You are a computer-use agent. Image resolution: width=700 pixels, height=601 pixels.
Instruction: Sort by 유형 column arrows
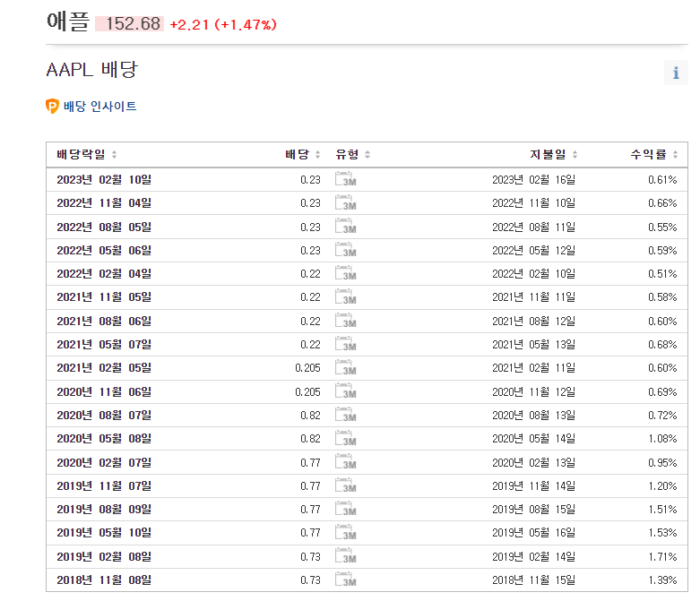pos(367,154)
